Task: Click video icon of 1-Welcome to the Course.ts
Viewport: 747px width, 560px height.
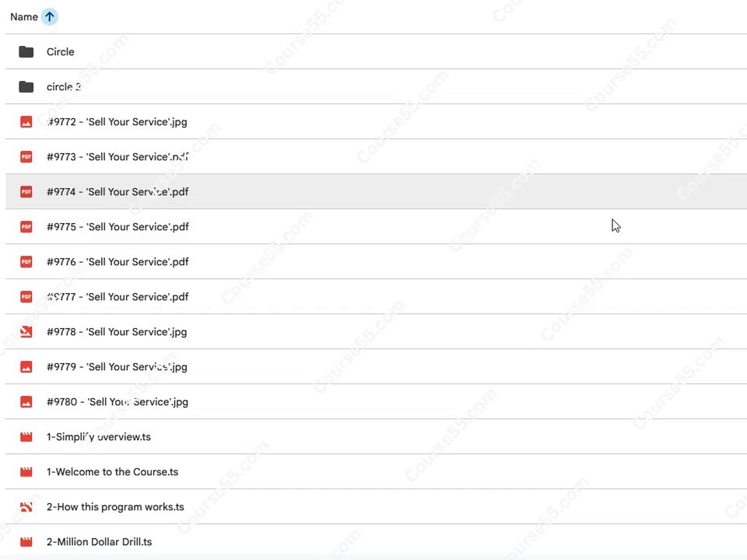Action: point(26,472)
